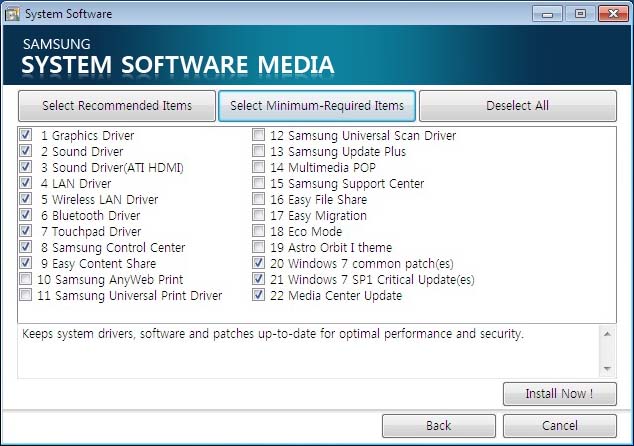Uncheck 6 Bluetooth Driver checkbox
Viewport: 634px width, 446px height.
pyautogui.click(x=25, y=215)
